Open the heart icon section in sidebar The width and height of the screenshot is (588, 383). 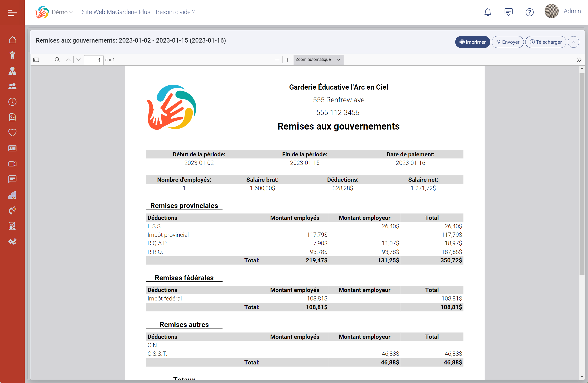12,133
